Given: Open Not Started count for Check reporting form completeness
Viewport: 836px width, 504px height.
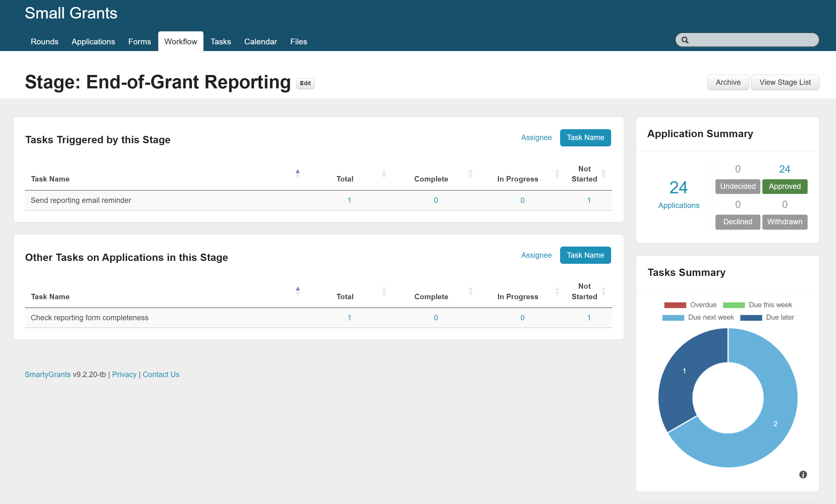Looking at the screenshot, I should point(589,318).
